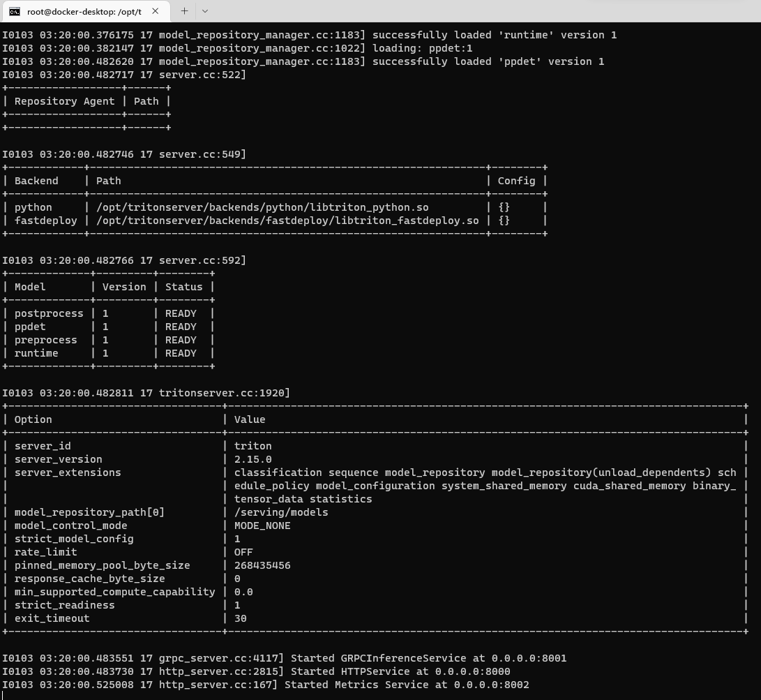
Task: Open a new terminal tab with the plus button
Action: tap(183, 11)
